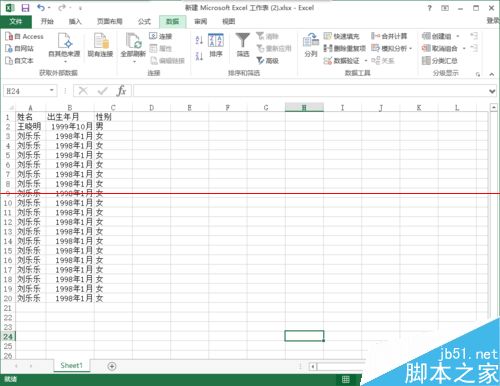Click the 编辑链接 (Edit Links) ribbon item
The height and width of the screenshot is (386, 500).
point(167,61)
